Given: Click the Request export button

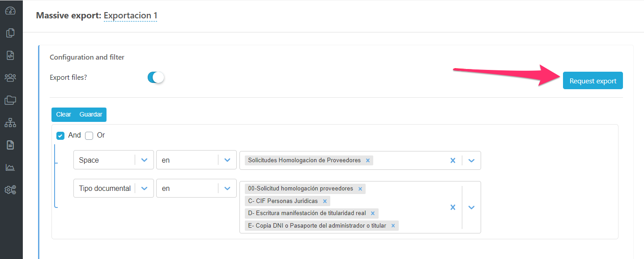Looking at the screenshot, I should tap(593, 81).
